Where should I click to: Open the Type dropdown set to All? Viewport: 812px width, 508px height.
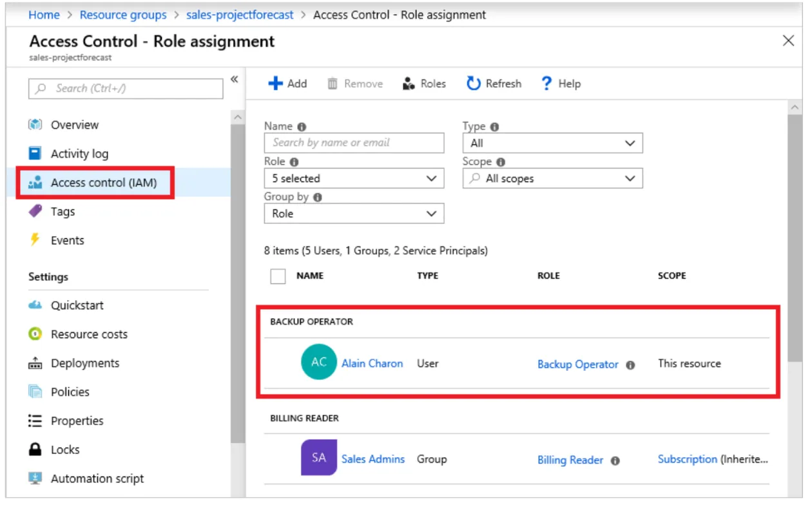pyautogui.click(x=553, y=143)
